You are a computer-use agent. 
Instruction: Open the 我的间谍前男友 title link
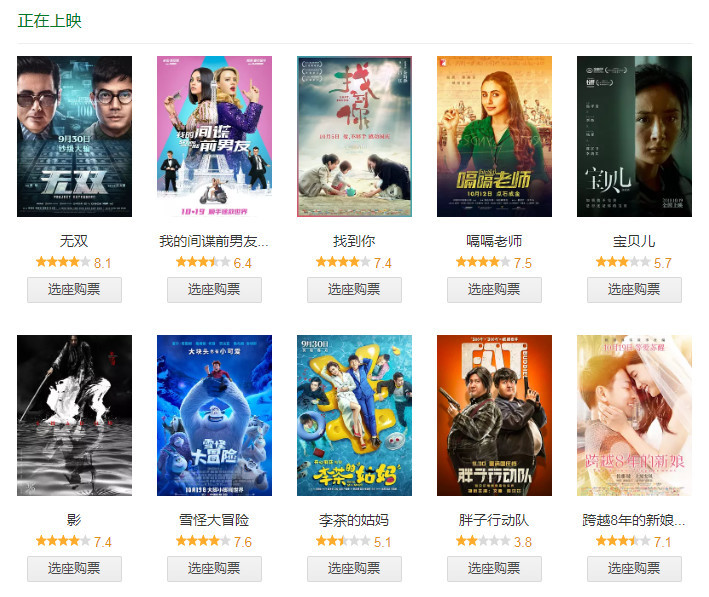pos(214,241)
